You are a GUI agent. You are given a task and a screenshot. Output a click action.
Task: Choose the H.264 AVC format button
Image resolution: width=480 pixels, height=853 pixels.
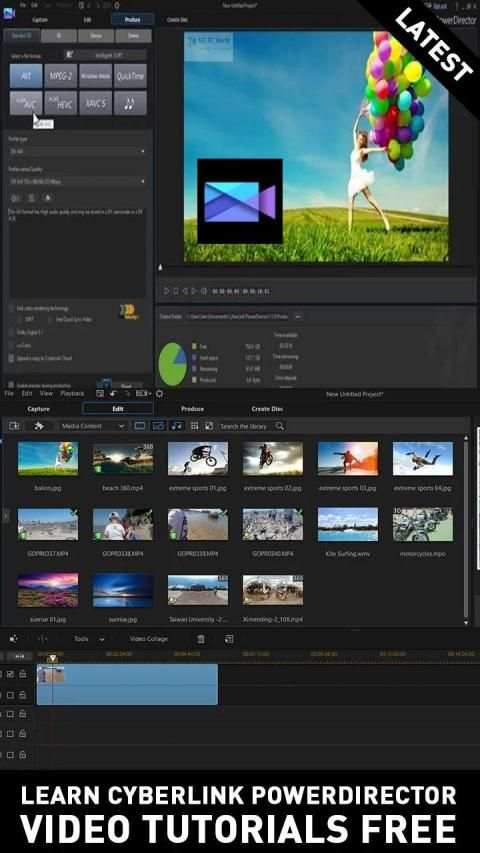[26, 103]
